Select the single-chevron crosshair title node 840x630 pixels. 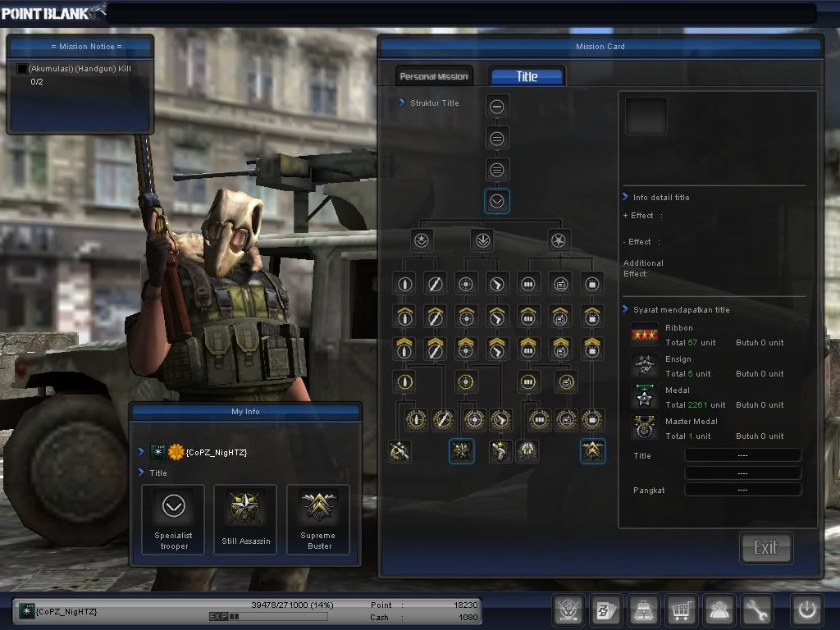tap(466, 316)
